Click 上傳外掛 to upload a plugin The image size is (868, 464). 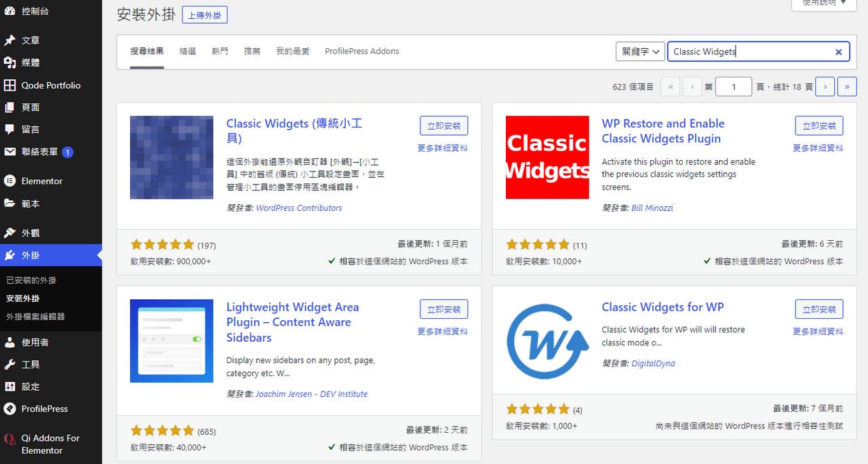pyautogui.click(x=204, y=14)
